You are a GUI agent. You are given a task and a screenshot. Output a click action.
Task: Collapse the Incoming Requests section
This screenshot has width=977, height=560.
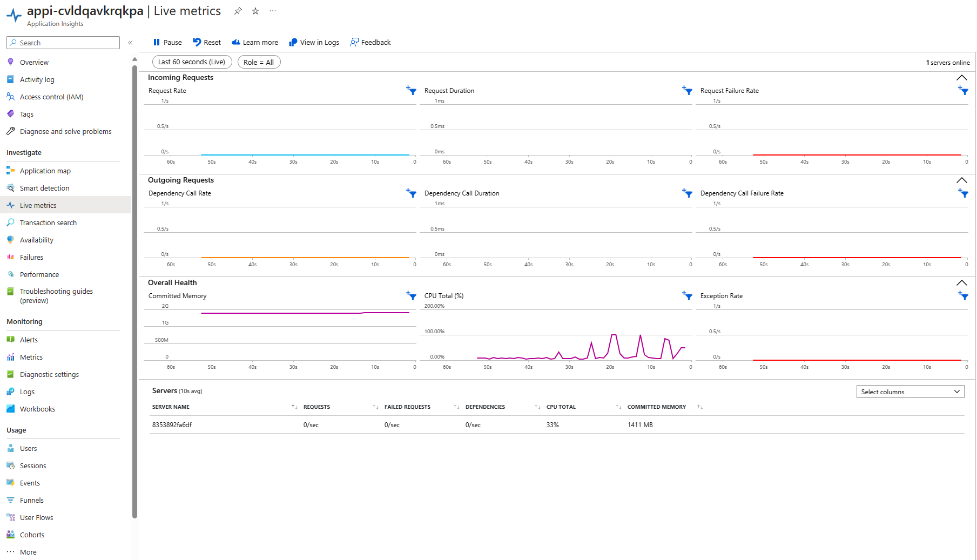tap(961, 78)
